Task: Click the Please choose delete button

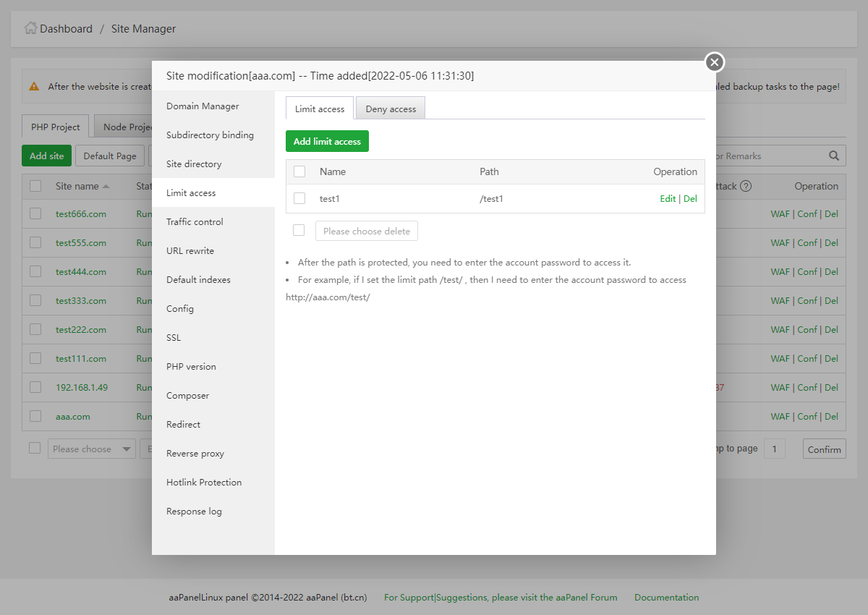Action: point(366,231)
